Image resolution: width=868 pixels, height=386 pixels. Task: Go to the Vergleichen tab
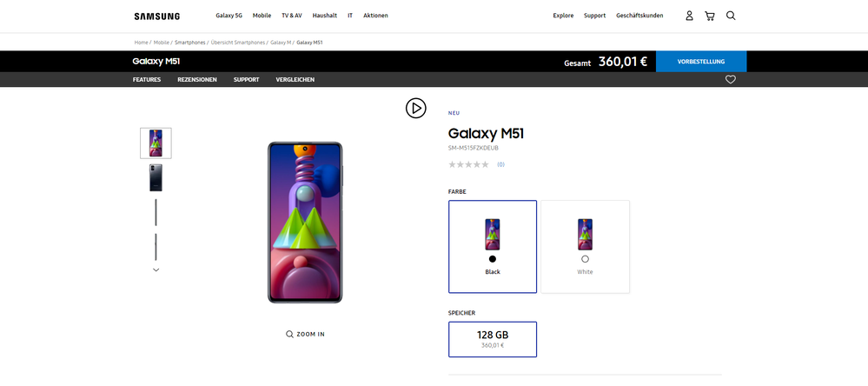point(295,80)
